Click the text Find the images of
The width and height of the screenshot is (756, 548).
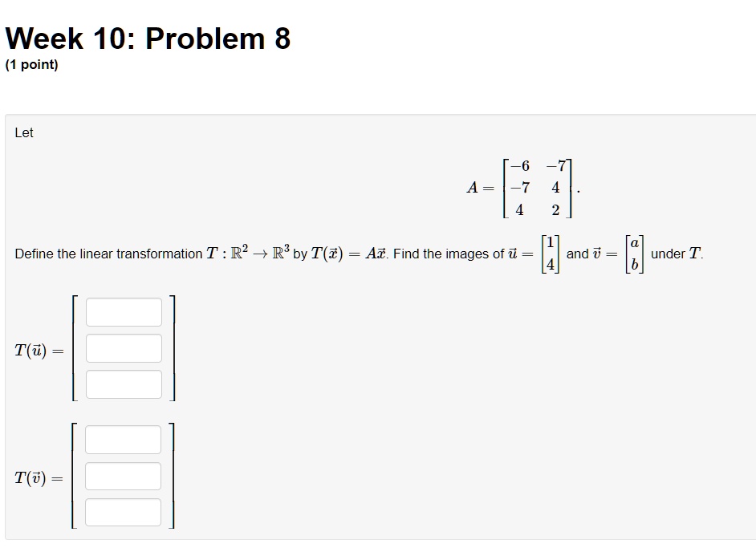point(449,254)
